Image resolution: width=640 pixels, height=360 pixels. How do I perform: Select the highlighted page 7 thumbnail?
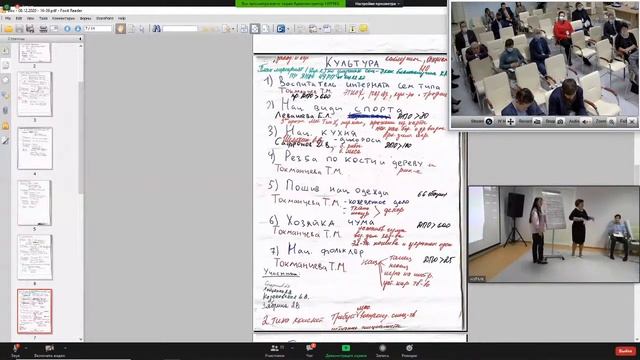click(x=35, y=311)
